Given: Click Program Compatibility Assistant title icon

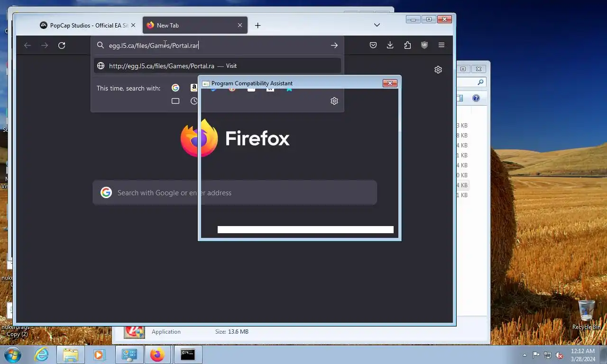Looking at the screenshot, I should coord(206,83).
